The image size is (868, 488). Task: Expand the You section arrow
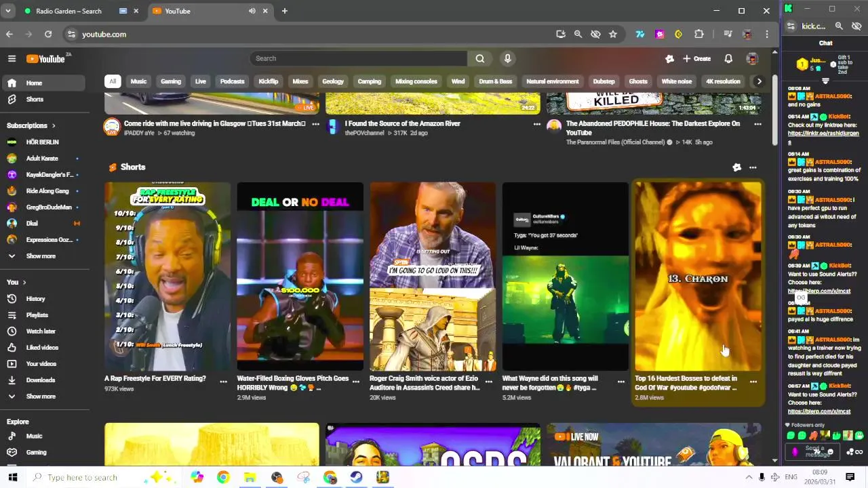pos(24,282)
